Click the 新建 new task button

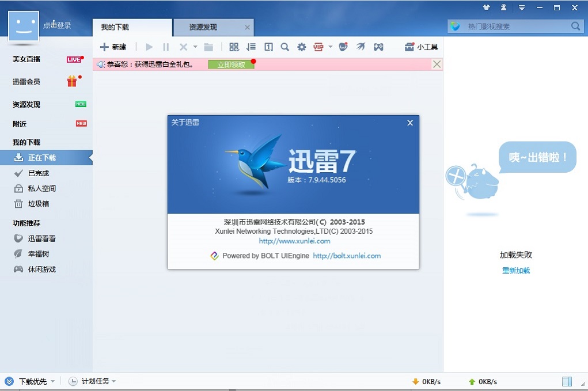click(113, 47)
